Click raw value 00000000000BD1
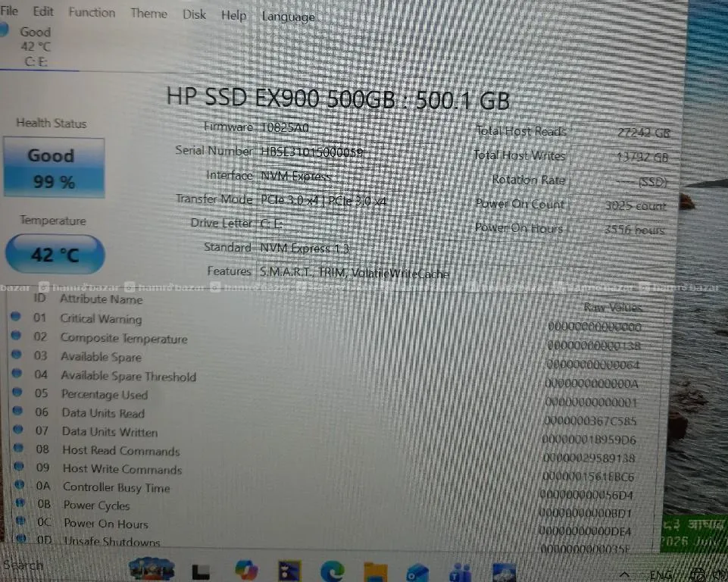Viewport: 728px width, 582px height. pyautogui.click(x=586, y=513)
